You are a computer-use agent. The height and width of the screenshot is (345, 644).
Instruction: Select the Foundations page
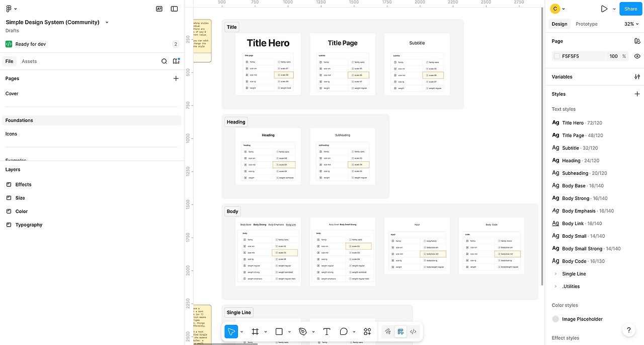(x=91, y=120)
